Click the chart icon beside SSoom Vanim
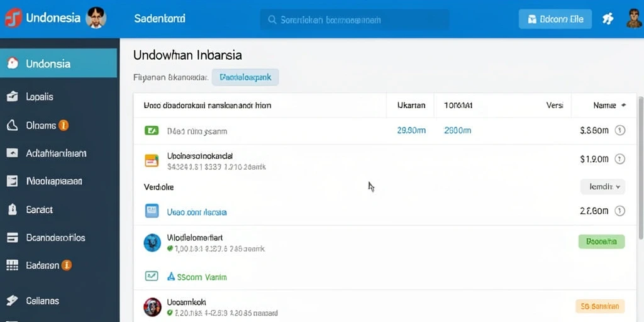The height and width of the screenshot is (322, 644). [152, 277]
